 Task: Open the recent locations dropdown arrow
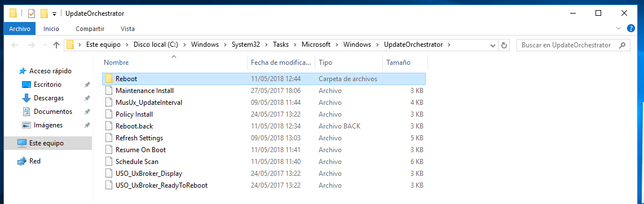(44, 45)
